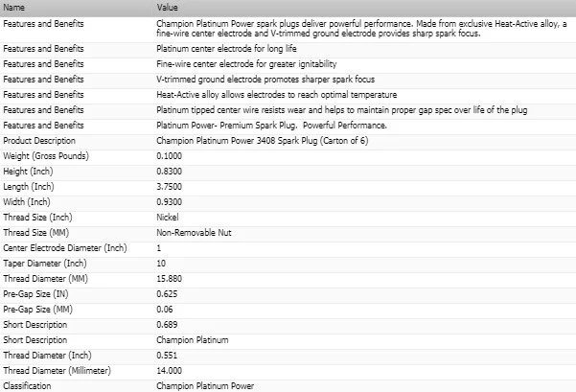The height and width of the screenshot is (392, 576).
Task: Select the 'Fine-wire center electrode for greater ignitability' cell
Action: point(246,64)
